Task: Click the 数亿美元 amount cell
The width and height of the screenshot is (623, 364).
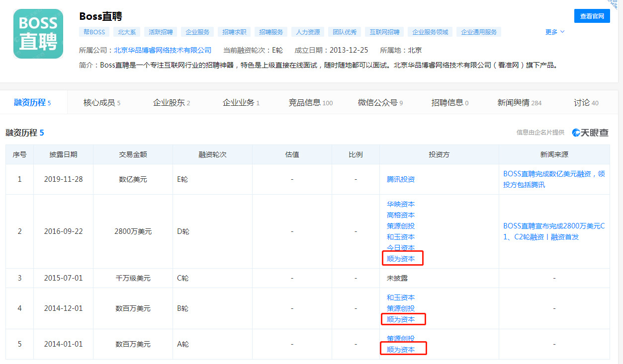Action: tap(133, 179)
